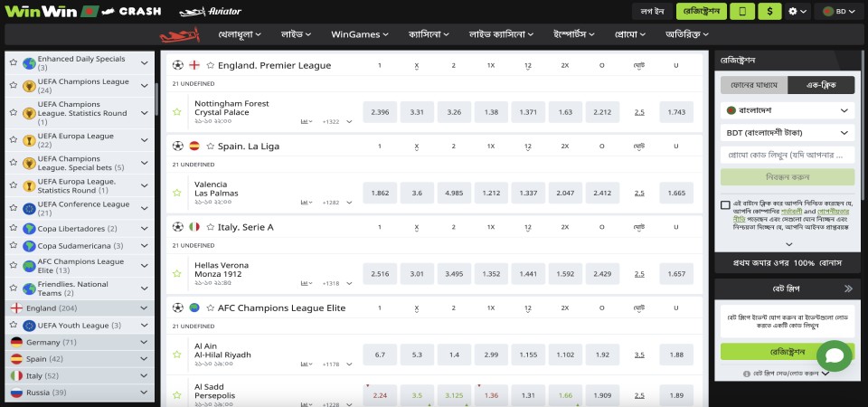This screenshot has height=407, width=868.
Task: Open the green mobile app icon
Action: click(x=741, y=12)
